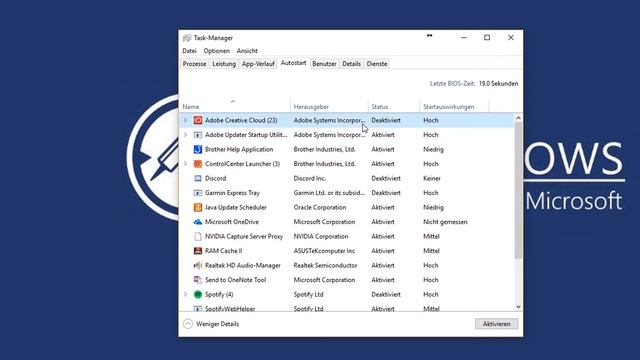
Task: Click Keiner impact value for Discord
Action: [432, 178]
